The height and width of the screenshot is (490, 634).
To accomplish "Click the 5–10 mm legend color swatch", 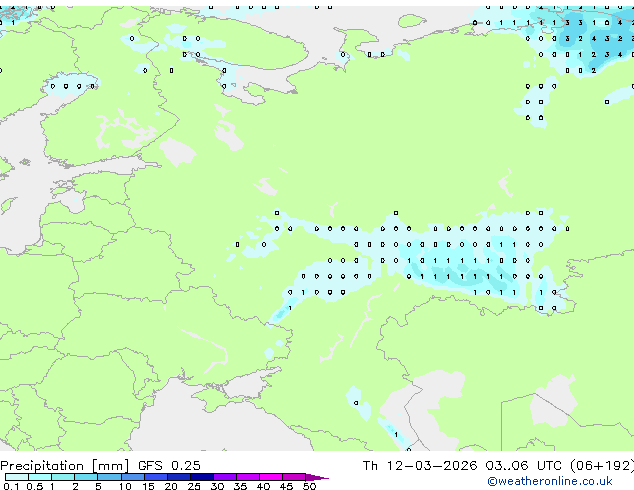I will (110, 477).
